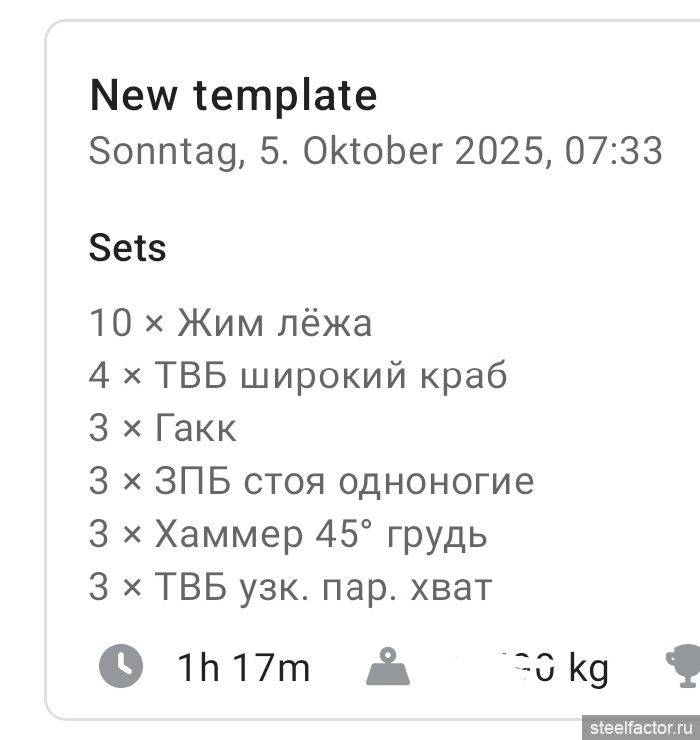Open the New template workout title
The width and height of the screenshot is (700, 740).
pos(234,96)
